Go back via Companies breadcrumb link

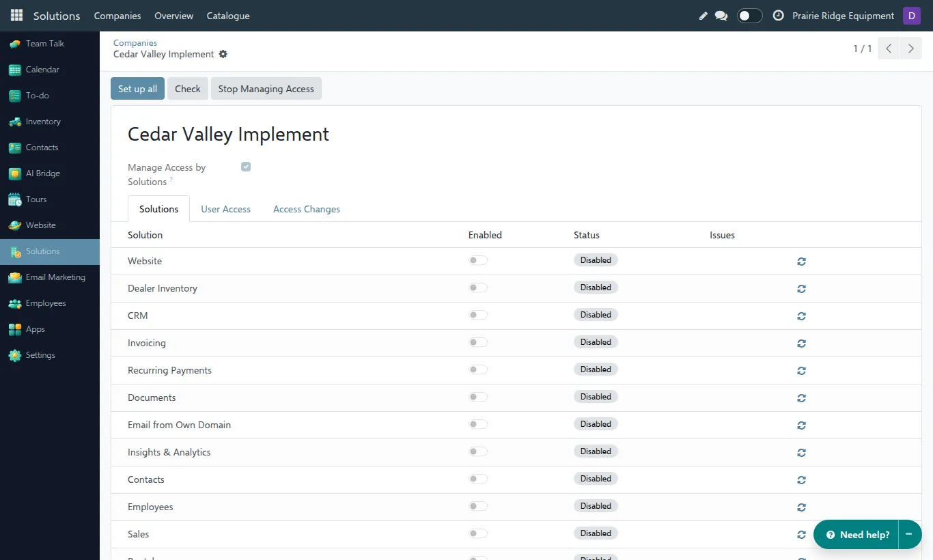coord(135,43)
